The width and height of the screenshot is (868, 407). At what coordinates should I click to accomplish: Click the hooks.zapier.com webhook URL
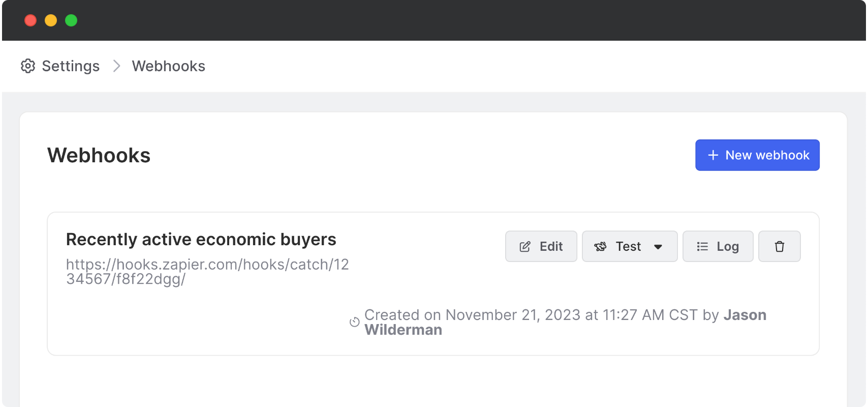click(207, 272)
